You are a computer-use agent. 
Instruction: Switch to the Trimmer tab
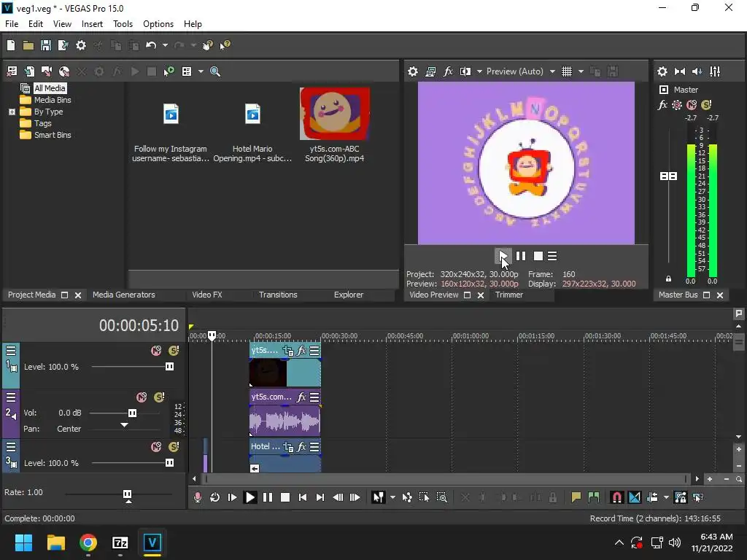coord(508,295)
